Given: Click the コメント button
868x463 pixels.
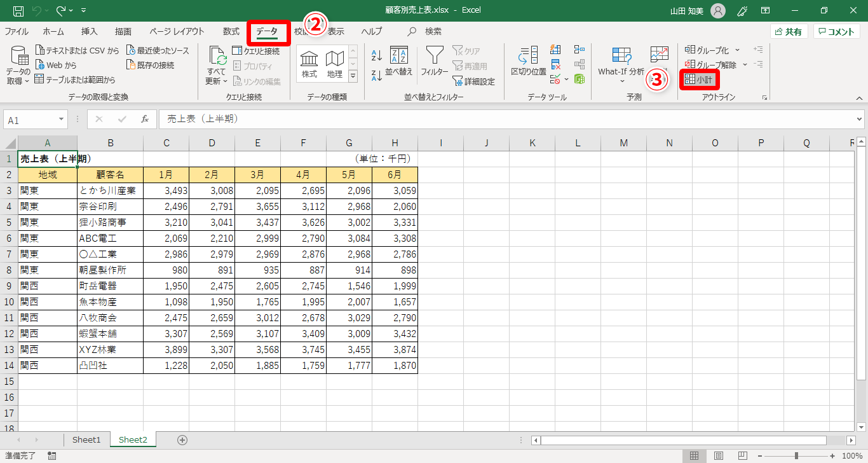Looking at the screenshot, I should click(x=837, y=31).
